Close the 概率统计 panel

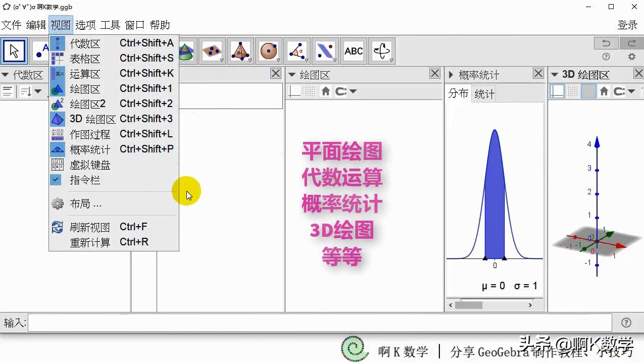(538, 74)
